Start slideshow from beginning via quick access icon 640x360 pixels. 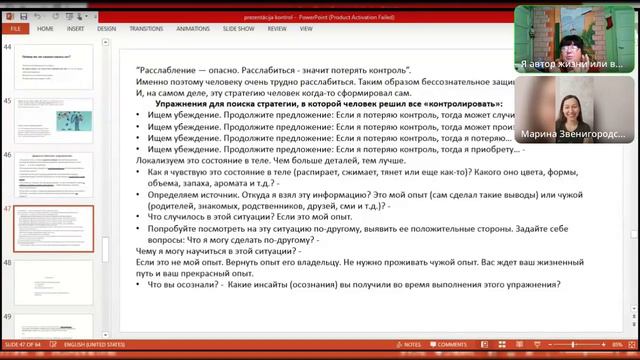tap(69, 16)
